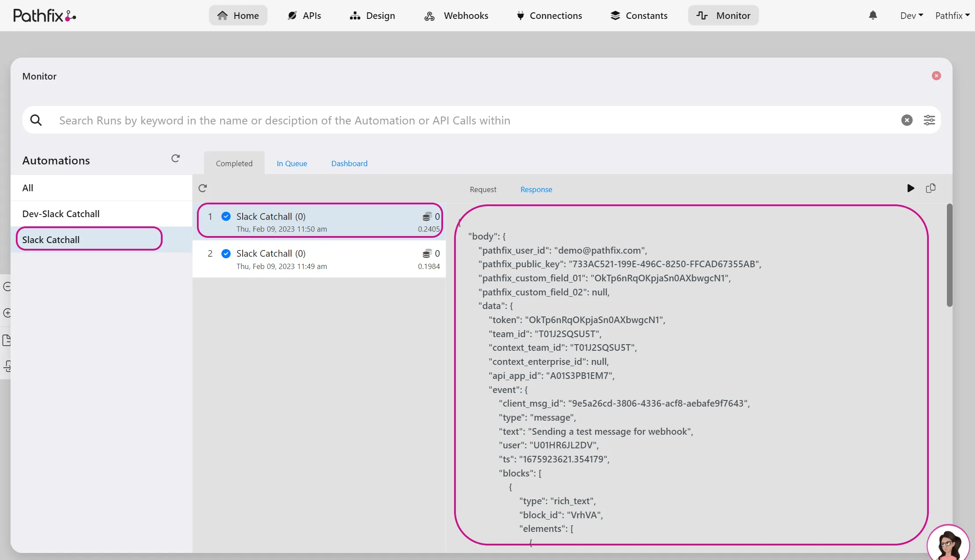Click the coins icon on run 2
Image resolution: width=975 pixels, height=560 pixels.
427,254
